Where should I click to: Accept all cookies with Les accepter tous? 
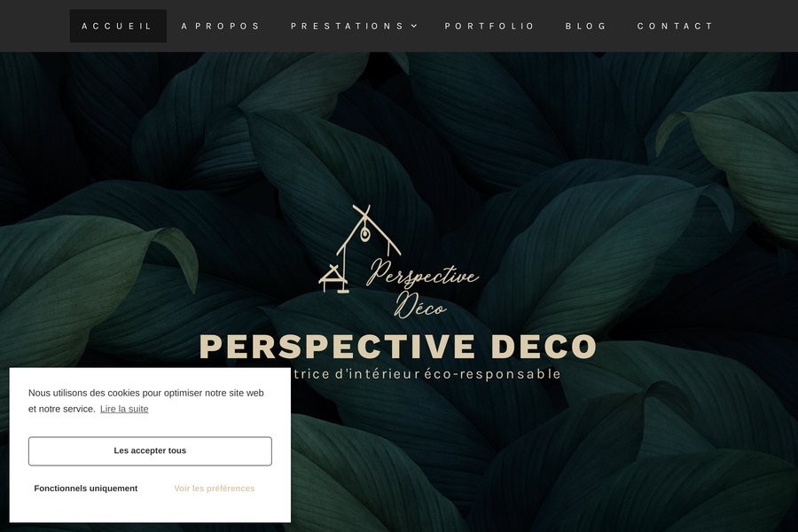150,451
